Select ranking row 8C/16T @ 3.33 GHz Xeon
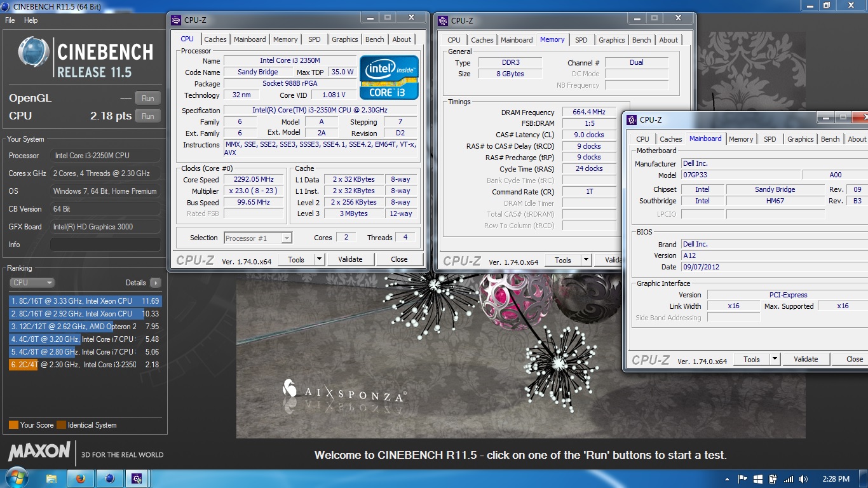868x488 pixels. 85,301
